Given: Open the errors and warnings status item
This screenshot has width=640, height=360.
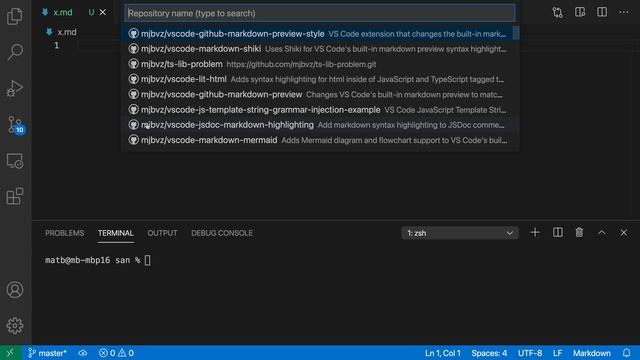Looking at the screenshot, I should point(116,353).
